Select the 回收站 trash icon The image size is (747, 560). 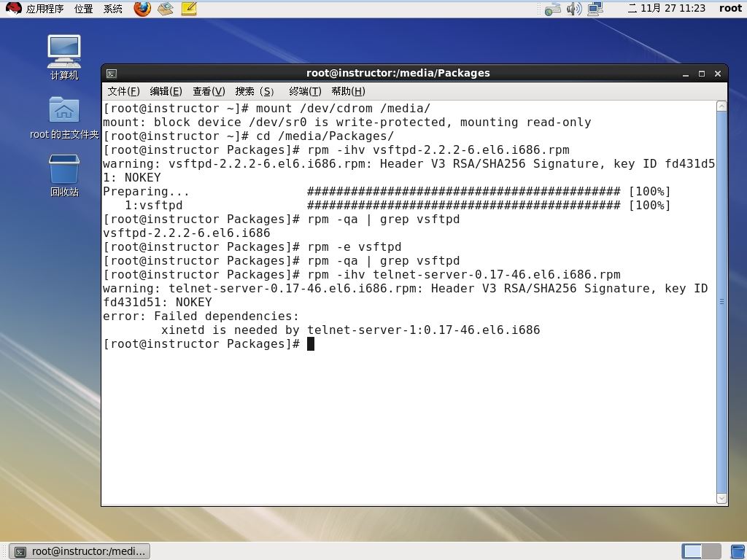click(x=64, y=175)
